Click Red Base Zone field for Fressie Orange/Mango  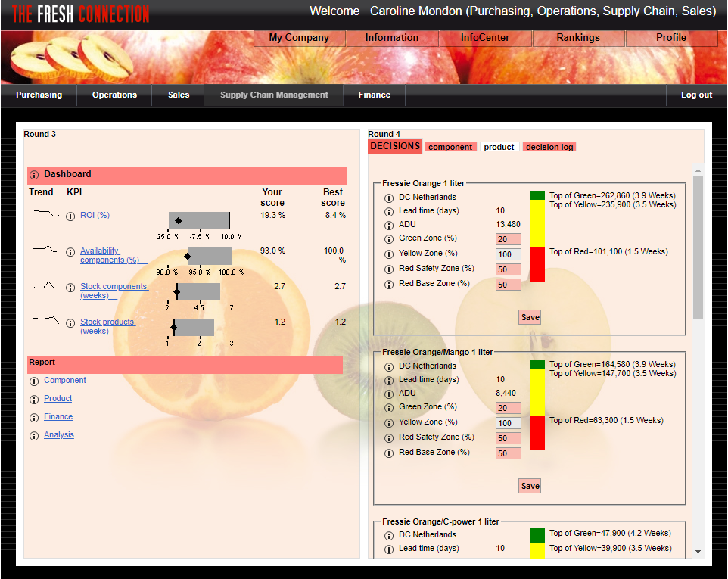[x=509, y=453]
